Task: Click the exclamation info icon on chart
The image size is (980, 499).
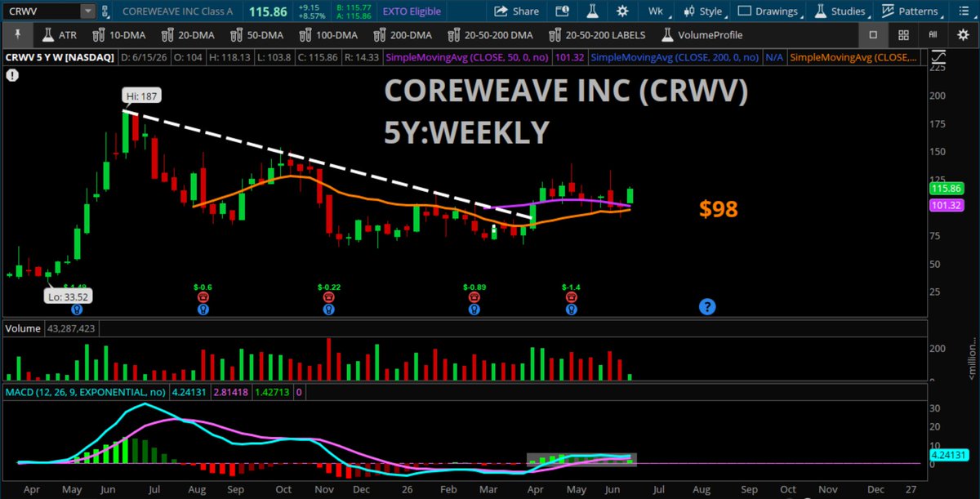Action: click(x=11, y=74)
